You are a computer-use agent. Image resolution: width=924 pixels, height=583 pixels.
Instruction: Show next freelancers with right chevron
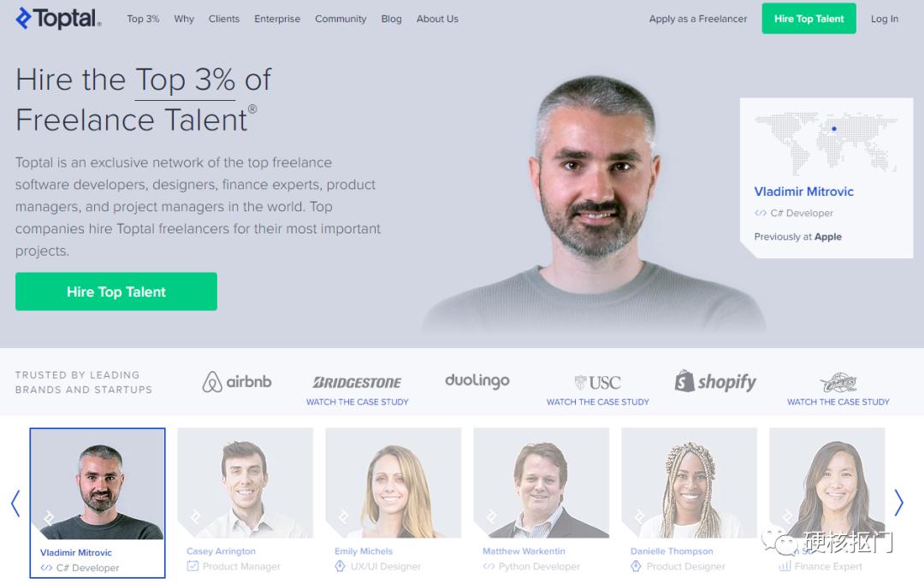[898, 503]
